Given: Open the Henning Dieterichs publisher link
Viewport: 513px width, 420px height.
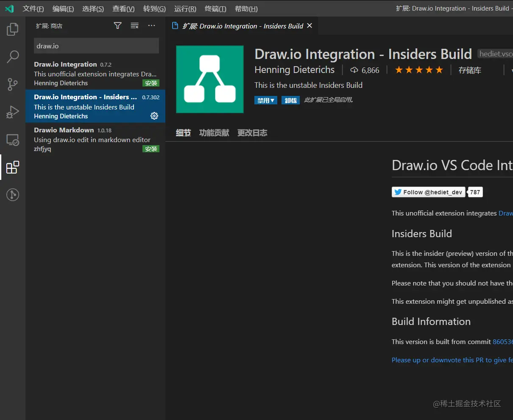Looking at the screenshot, I should [295, 70].
